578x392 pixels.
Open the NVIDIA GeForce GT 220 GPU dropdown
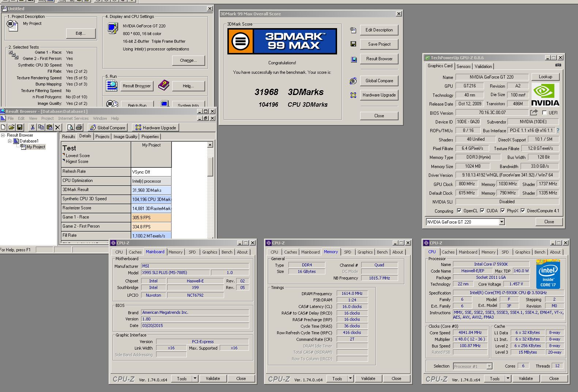click(x=502, y=222)
